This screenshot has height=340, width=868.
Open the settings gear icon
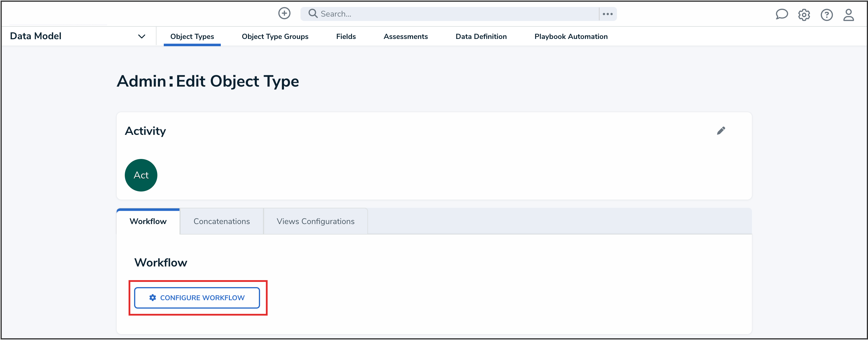tap(804, 15)
